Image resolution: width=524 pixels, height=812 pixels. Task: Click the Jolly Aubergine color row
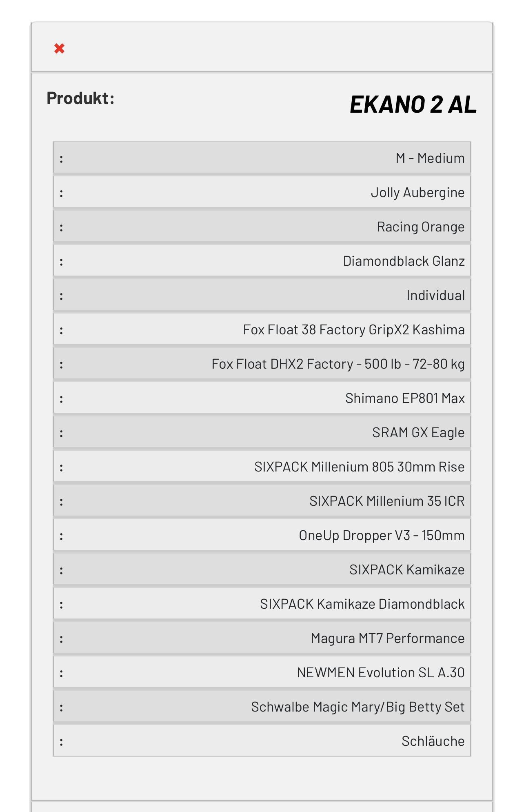(x=262, y=192)
